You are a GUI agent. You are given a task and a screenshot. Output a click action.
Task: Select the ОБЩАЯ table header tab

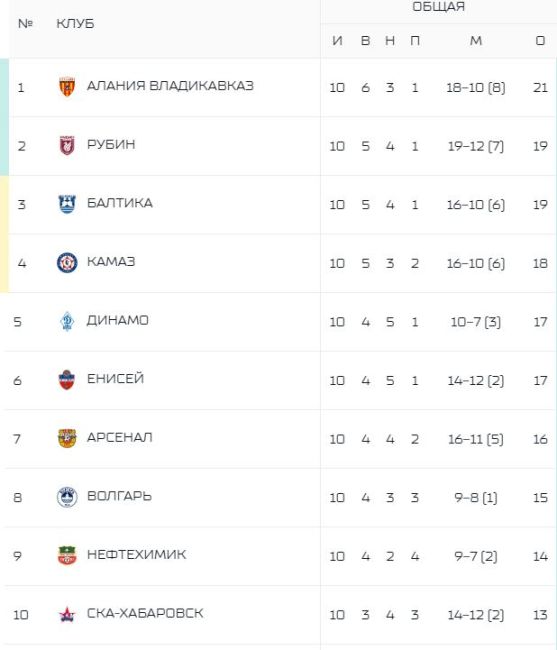click(x=438, y=7)
